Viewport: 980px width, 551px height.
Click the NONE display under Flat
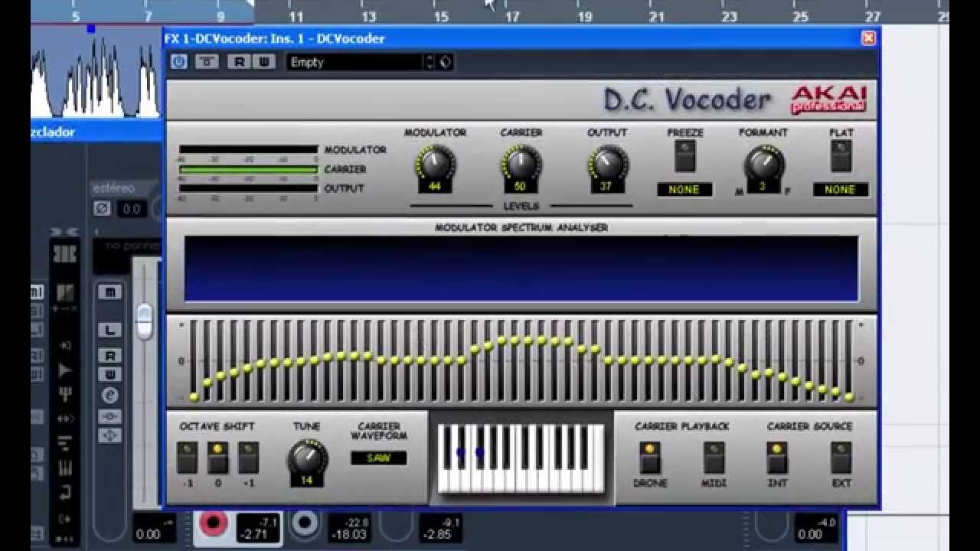pos(841,189)
